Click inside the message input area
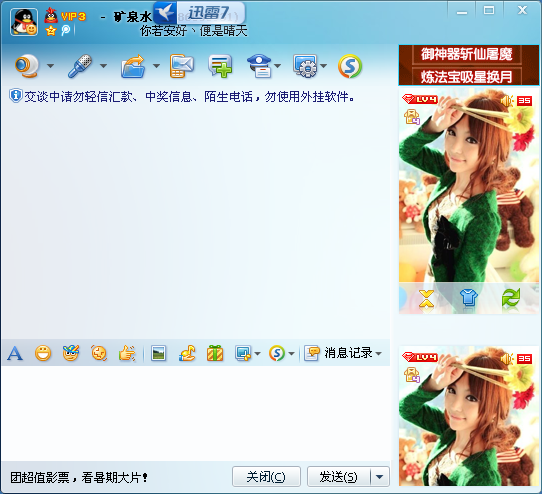 point(196,413)
